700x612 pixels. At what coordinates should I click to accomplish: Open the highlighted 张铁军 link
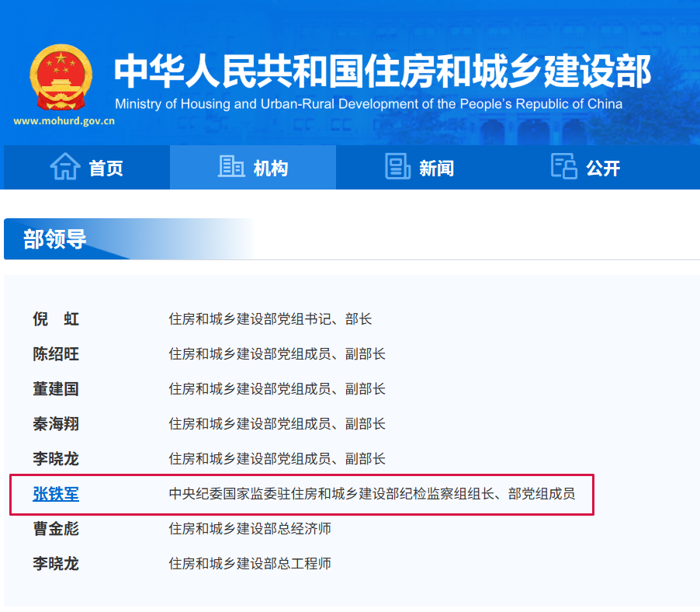click(56, 494)
